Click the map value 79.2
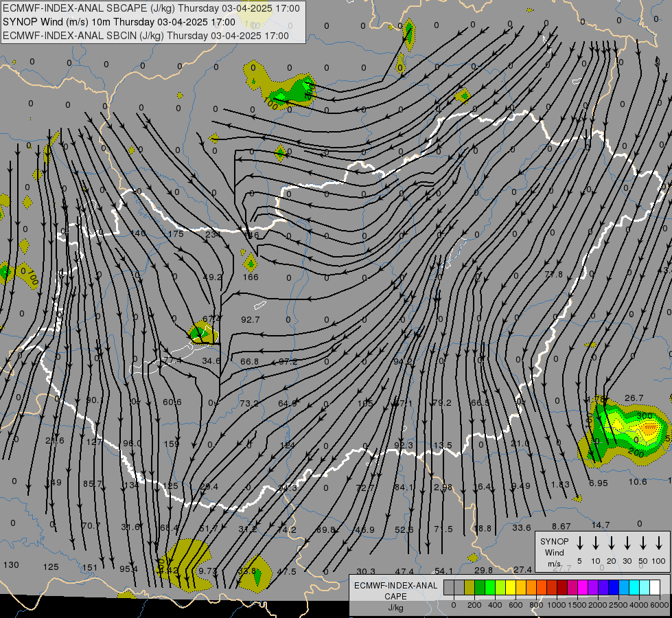This screenshot has height=618, width=672. pos(442,402)
